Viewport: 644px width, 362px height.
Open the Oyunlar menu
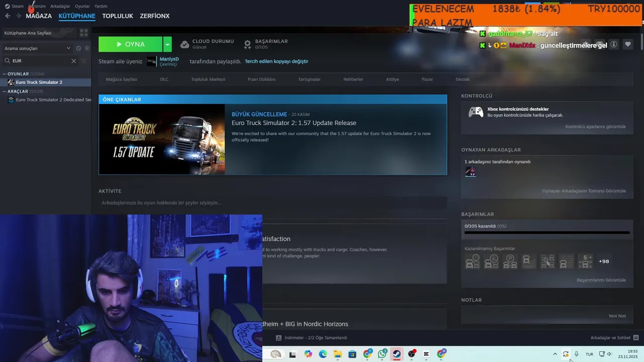[x=82, y=6]
